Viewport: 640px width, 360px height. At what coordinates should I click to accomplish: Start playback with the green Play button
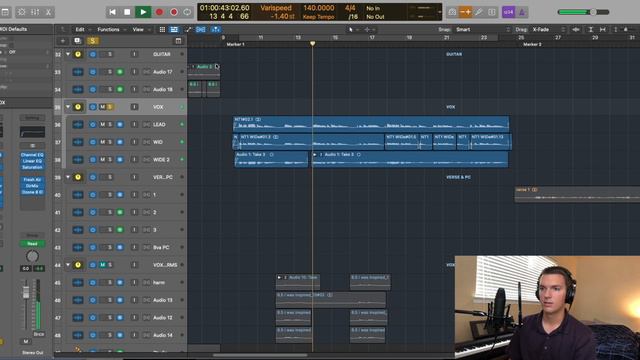(x=143, y=12)
